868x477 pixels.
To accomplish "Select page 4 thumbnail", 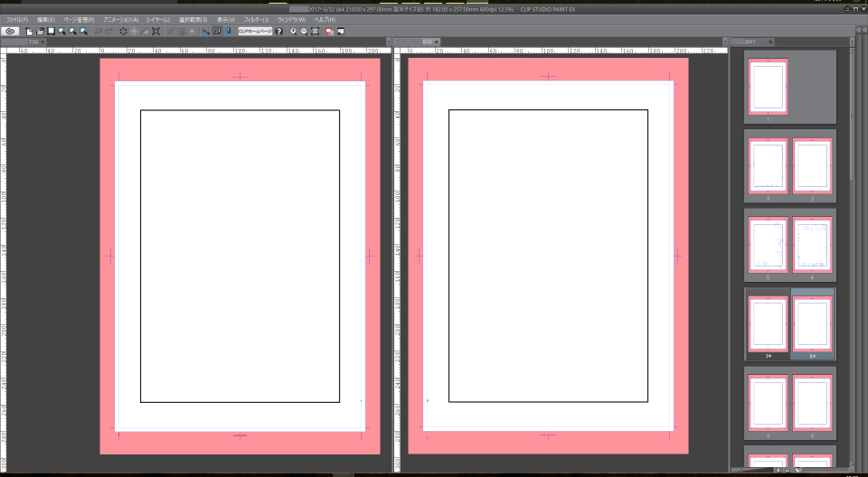I will [812, 245].
